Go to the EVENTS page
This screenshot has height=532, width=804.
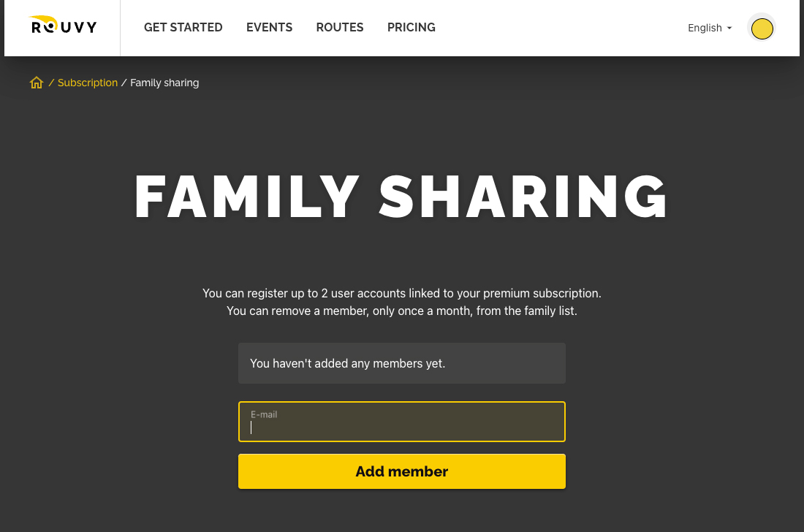point(269,27)
